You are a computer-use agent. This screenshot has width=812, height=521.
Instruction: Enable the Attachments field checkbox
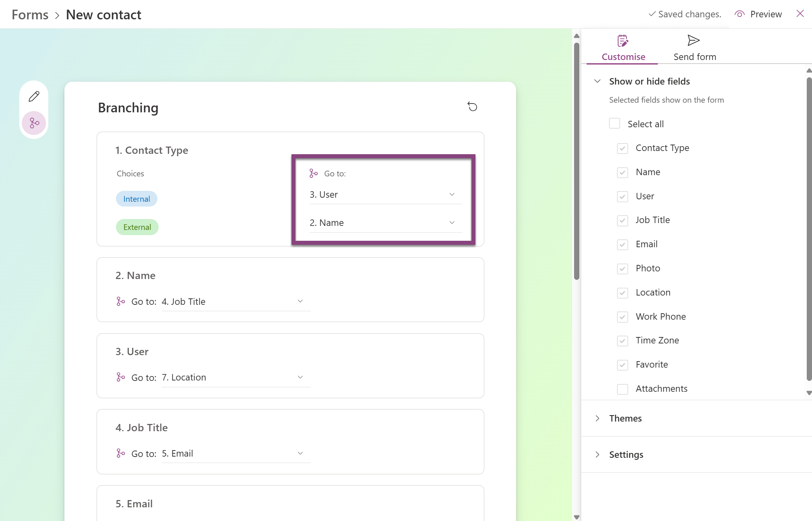[622, 389]
